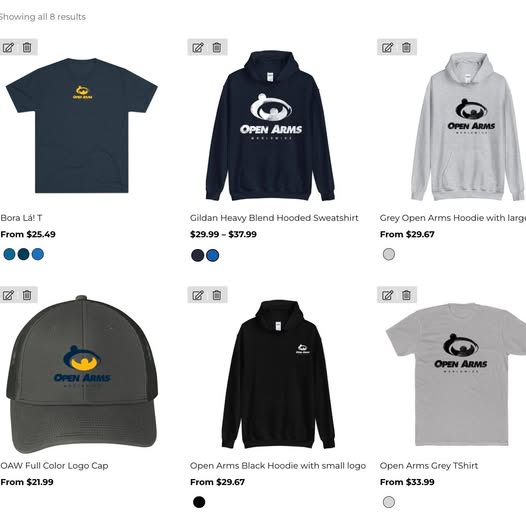
Task: Open the Open Arms Black Hoodie title link
Action: pyautogui.click(x=278, y=466)
